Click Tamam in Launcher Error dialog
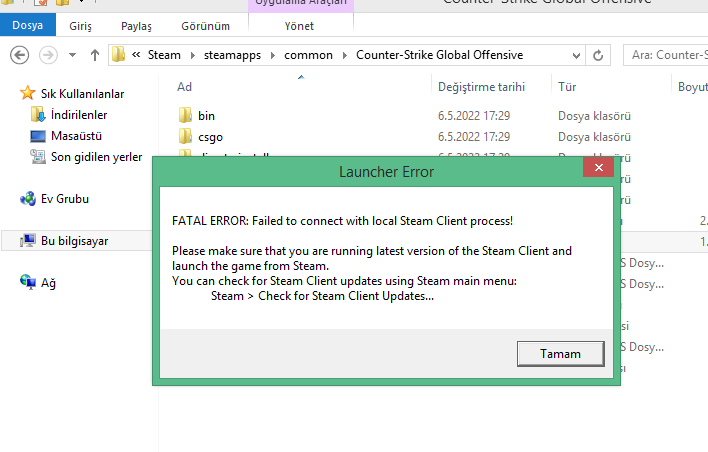Image resolution: width=708 pixels, height=452 pixels. pyautogui.click(x=561, y=354)
